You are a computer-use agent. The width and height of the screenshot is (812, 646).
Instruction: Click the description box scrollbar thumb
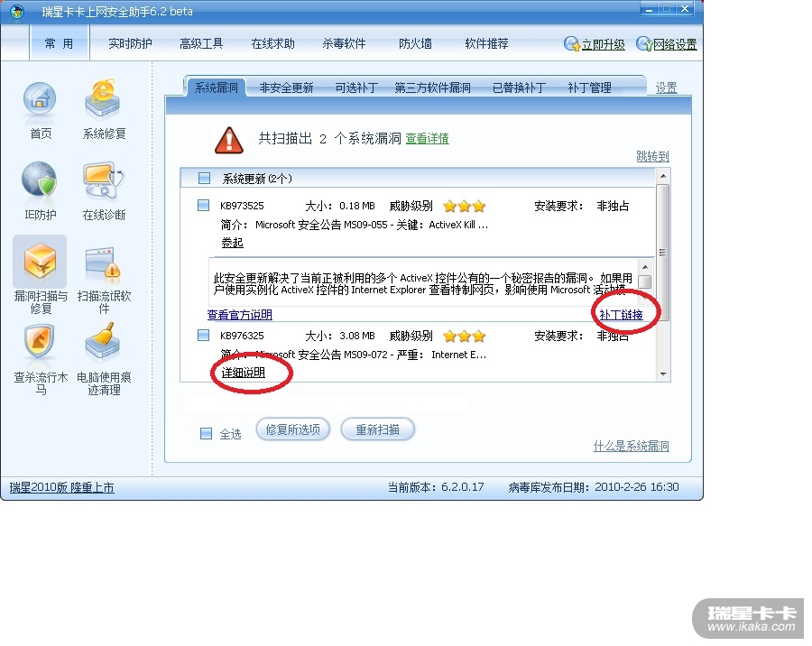click(645, 281)
